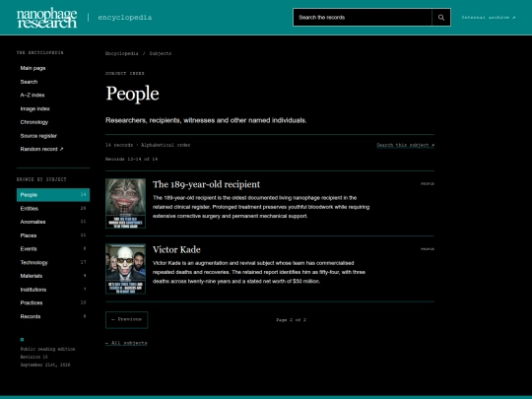This screenshot has width=532, height=399.
Task: Browse the Places subject
Action: click(x=53, y=235)
